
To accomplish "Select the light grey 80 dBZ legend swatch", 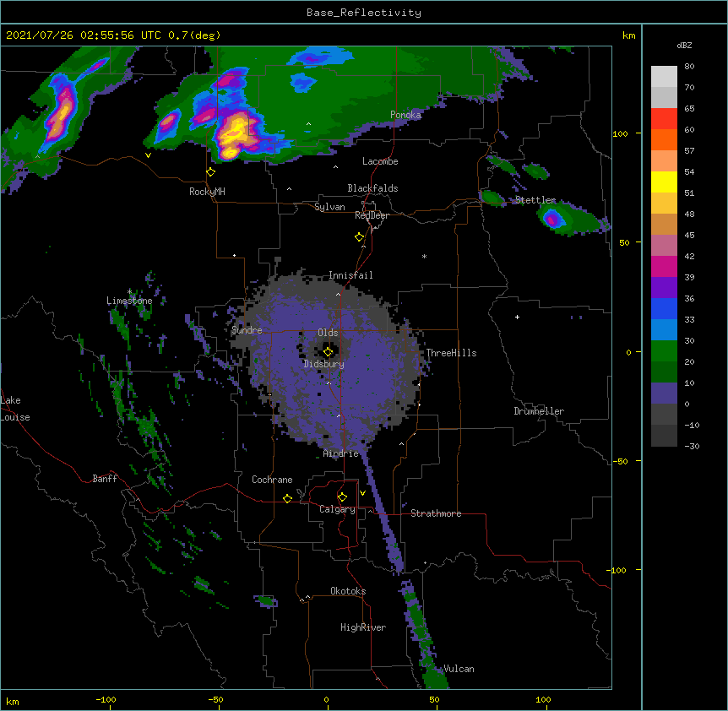I will (664, 76).
